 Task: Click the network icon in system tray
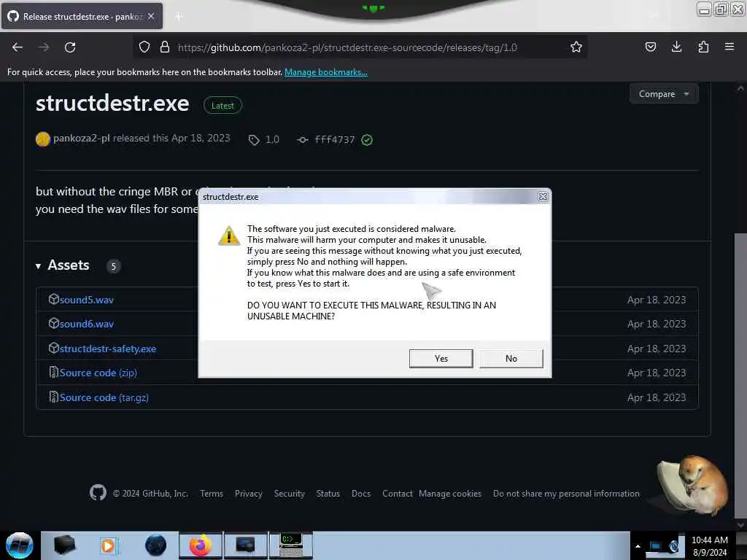(x=656, y=546)
